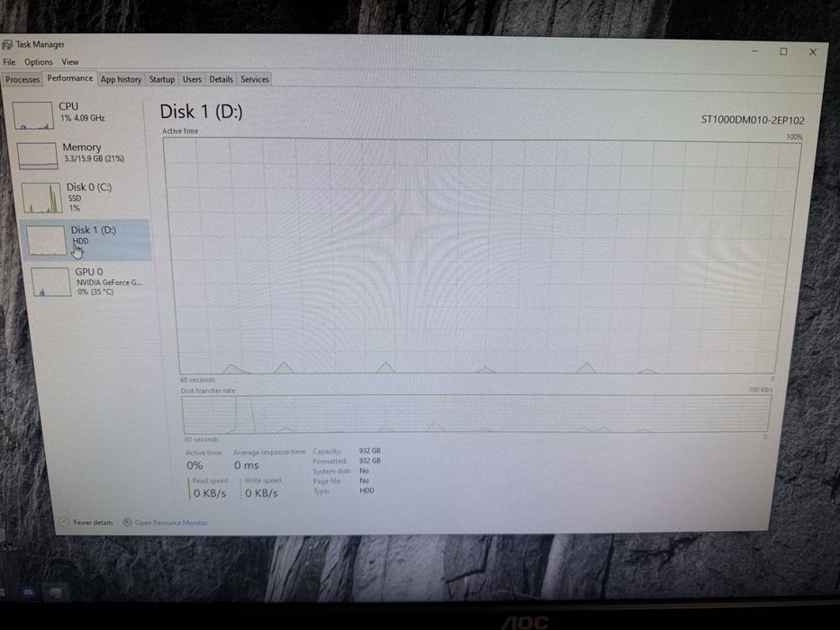Click the NVIDIA GeForce GPU name
The height and width of the screenshot is (630, 840).
coord(109,283)
